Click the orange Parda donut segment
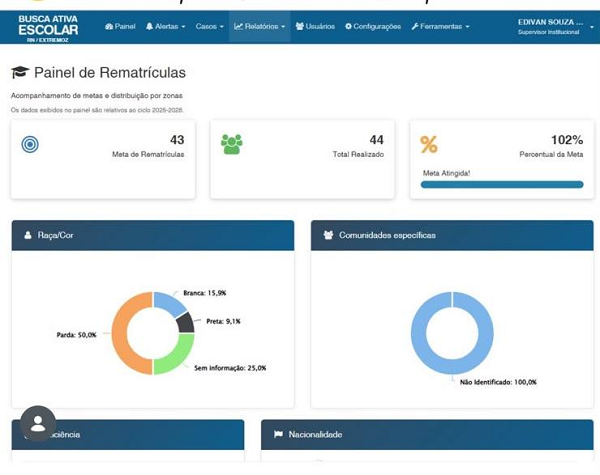Viewport: 600px width, 475px height. pos(119,333)
